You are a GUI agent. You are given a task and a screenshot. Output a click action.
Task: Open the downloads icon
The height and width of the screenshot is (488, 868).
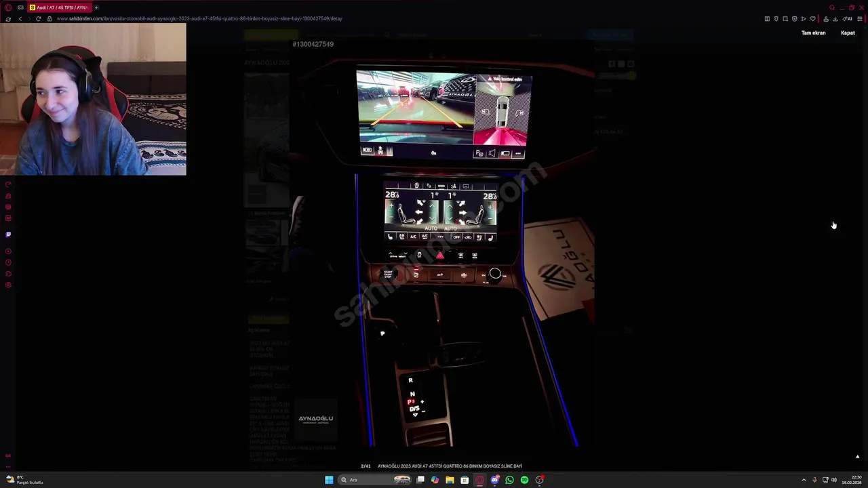835,19
